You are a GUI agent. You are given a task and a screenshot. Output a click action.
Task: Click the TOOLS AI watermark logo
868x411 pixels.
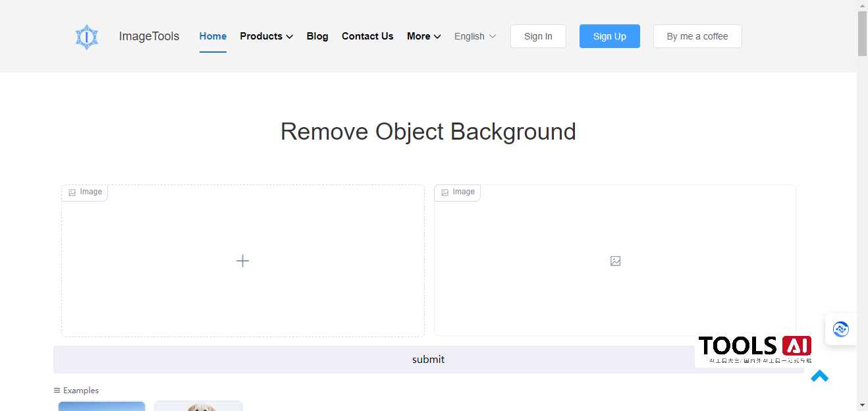753,347
